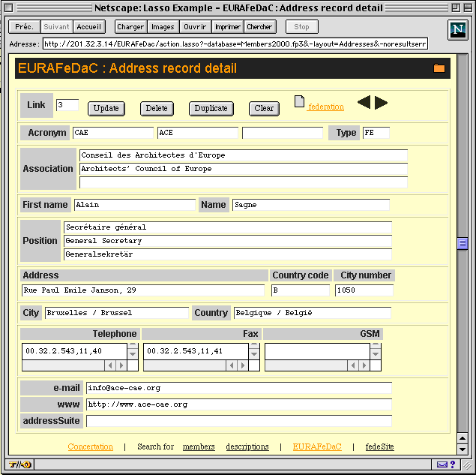476x475 pixels.
Task: Click the acronym field containing CAE
Action: [113, 133]
